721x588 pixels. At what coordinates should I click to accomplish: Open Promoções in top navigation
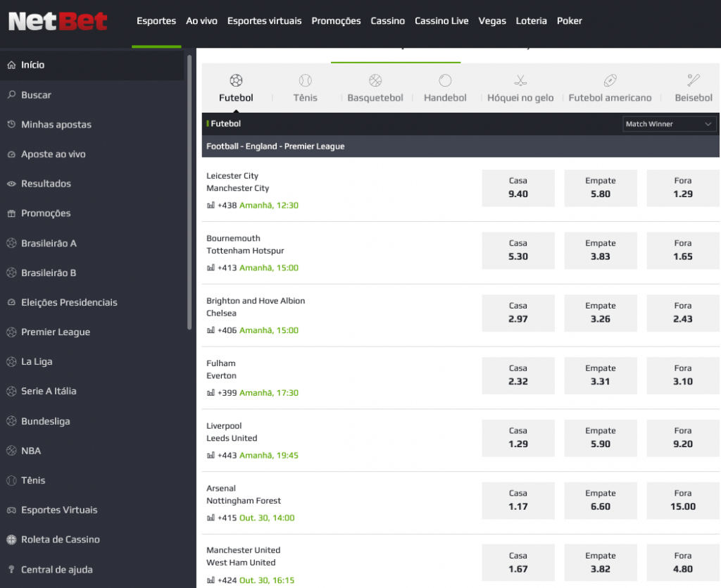(x=336, y=20)
